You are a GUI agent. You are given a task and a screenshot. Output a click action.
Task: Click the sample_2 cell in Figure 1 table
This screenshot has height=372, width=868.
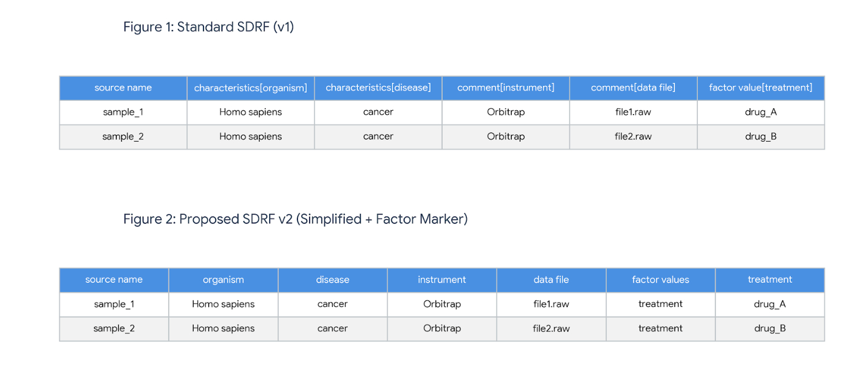[123, 136]
